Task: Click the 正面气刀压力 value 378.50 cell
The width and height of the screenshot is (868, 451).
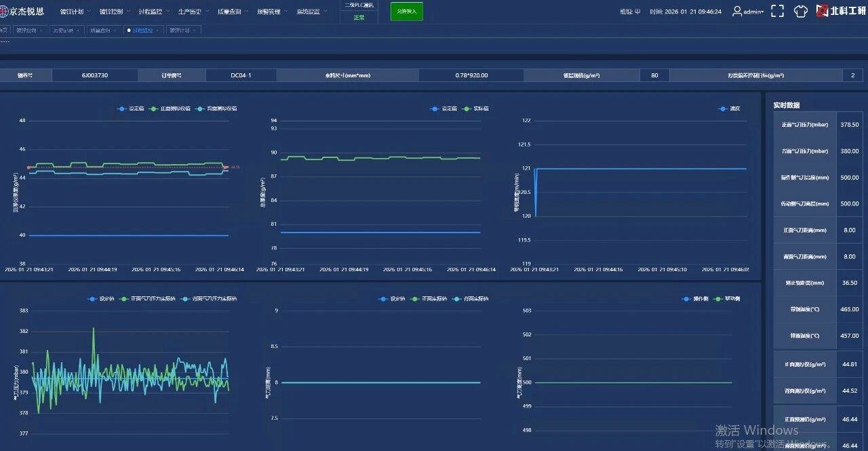Action: (850, 125)
